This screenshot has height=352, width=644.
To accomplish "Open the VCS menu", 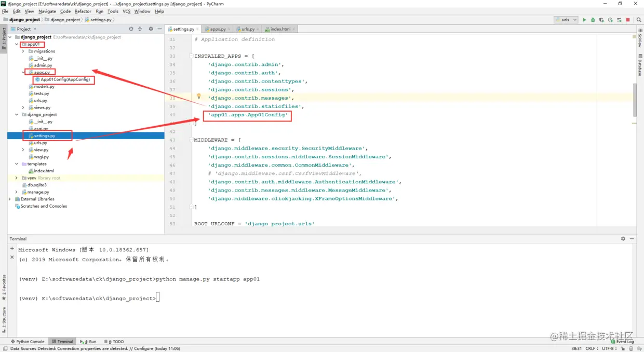I will point(126,11).
